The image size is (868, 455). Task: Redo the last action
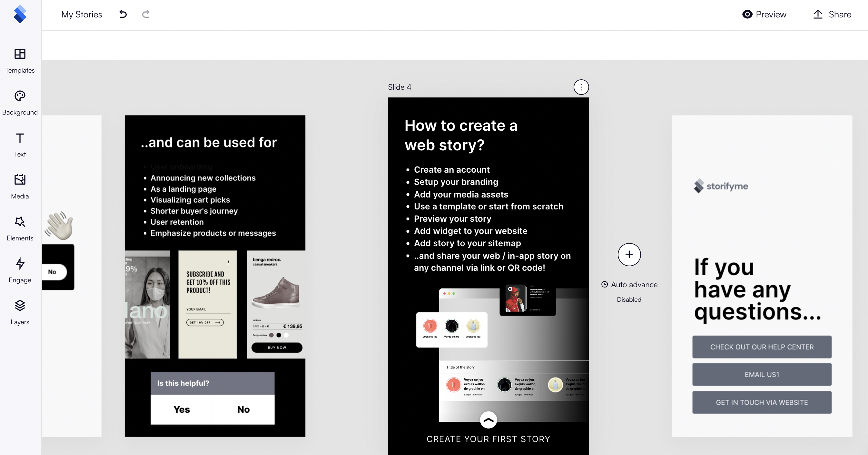tap(145, 14)
